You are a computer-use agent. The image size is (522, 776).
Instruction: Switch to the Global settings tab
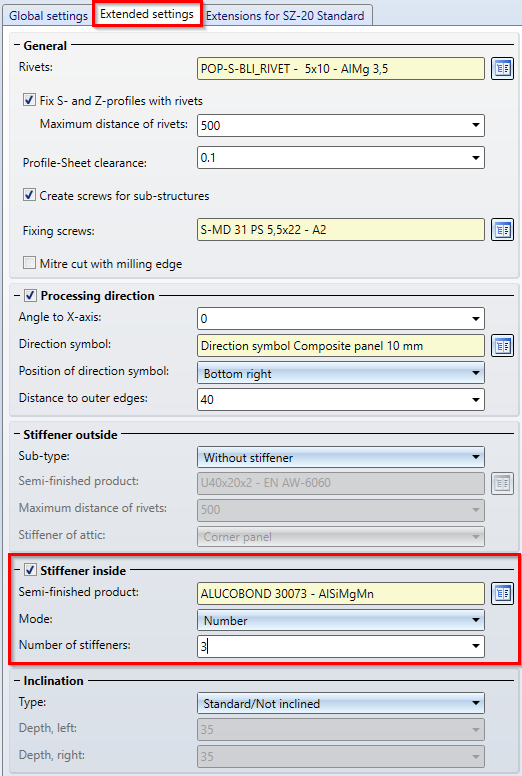[48, 16]
